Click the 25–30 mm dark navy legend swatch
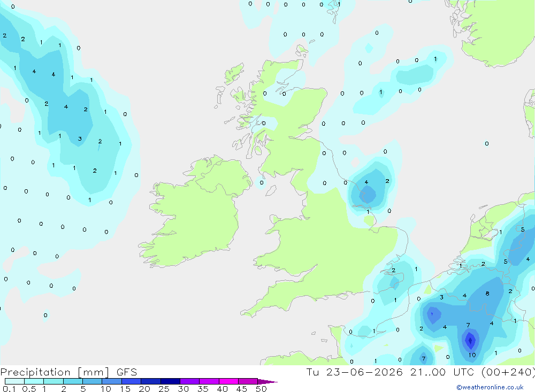The width and height of the screenshot is (535, 392). click(x=170, y=381)
